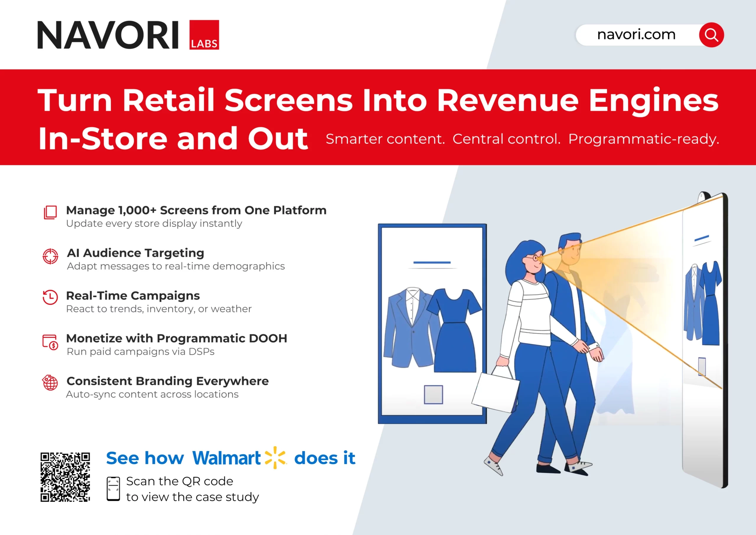Screen dimensions: 756x535
Task: Click "Manage 1,000+ Screens from One Platform" heading
Action: [x=196, y=210]
